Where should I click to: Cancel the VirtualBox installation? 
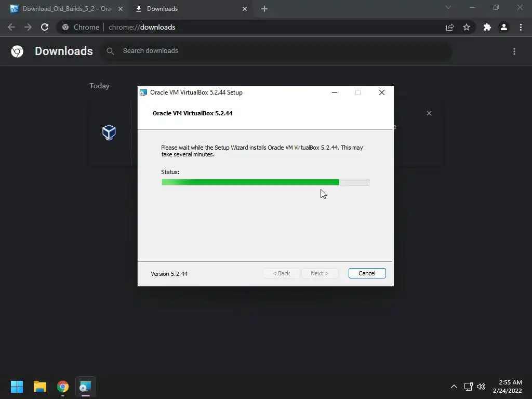[x=367, y=273]
